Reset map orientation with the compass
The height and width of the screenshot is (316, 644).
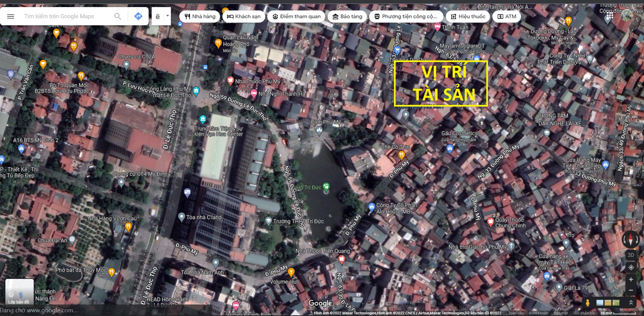tap(631, 240)
